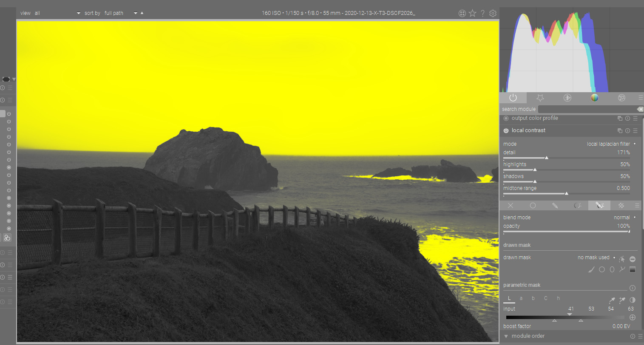Open the blend mode dropdown set to normal
This screenshot has height=345, width=644.
[x=624, y=218]
